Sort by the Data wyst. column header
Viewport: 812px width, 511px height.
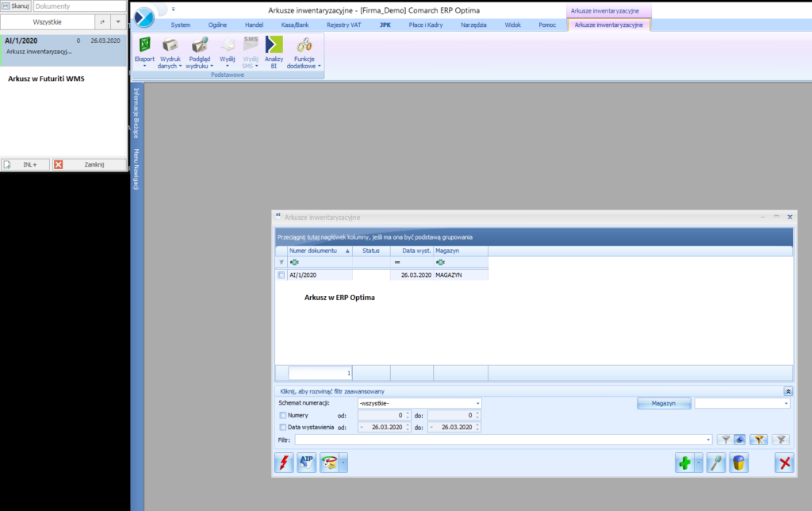point(412,251)
